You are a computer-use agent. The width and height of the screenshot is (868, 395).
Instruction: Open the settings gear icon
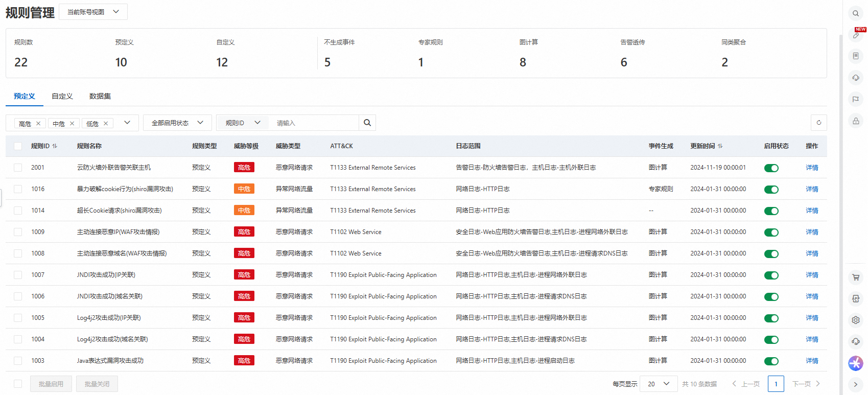(x=856, y=320)
